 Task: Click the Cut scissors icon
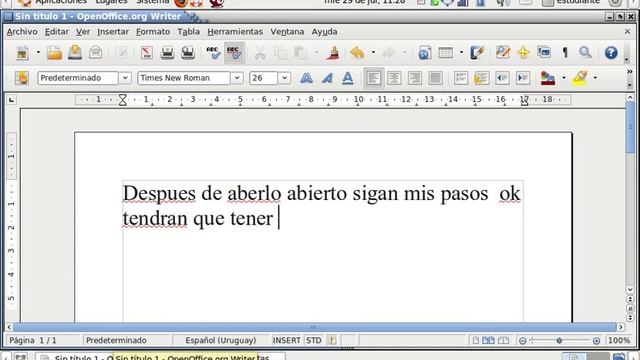pyautogui.click(x=260, y=53)
